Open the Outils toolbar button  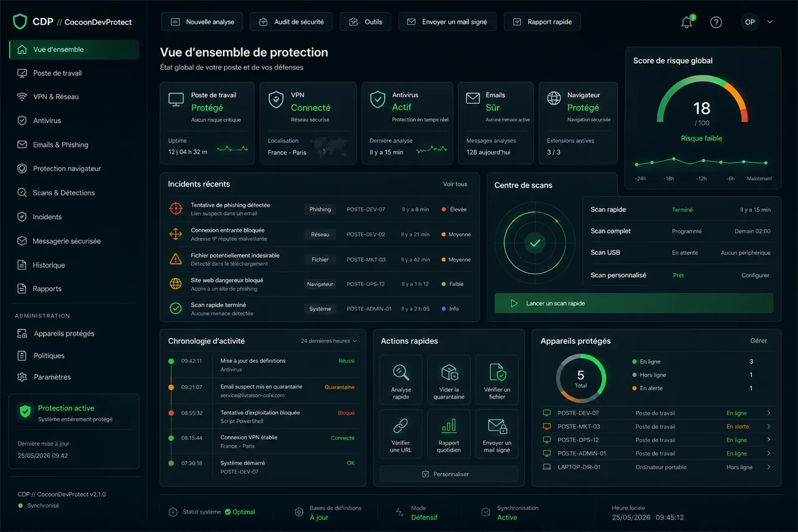365,22
